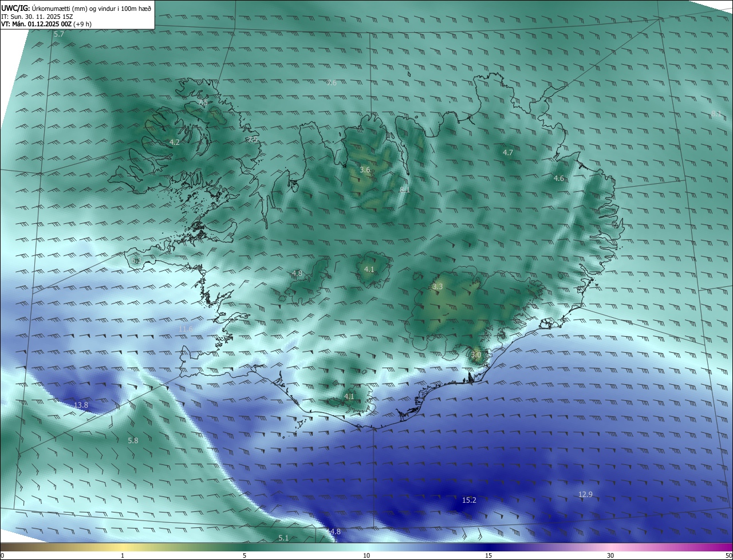Viewport: 733px width, 560px height.
Task: Select the 4.6 value near the east coast
Action: point(559,179)
